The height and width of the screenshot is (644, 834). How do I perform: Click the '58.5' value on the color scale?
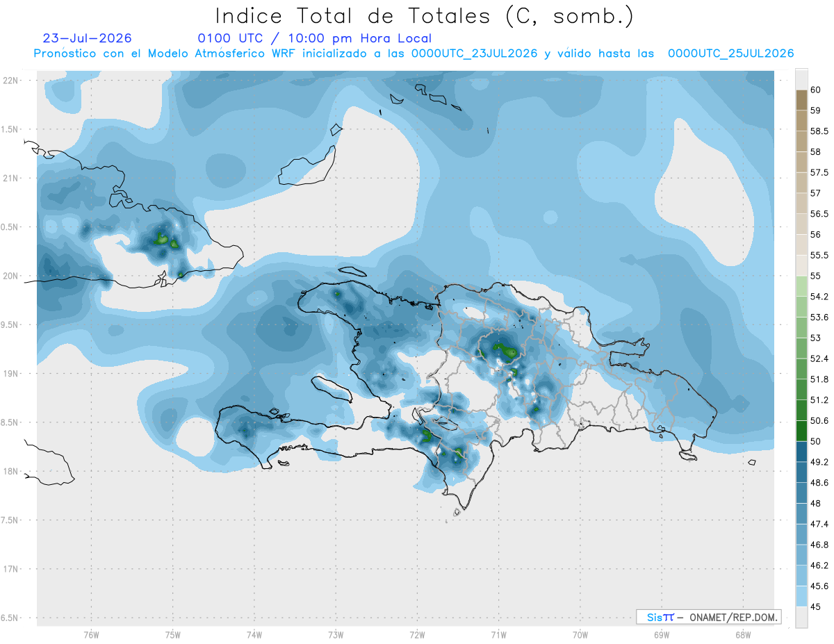819,131
